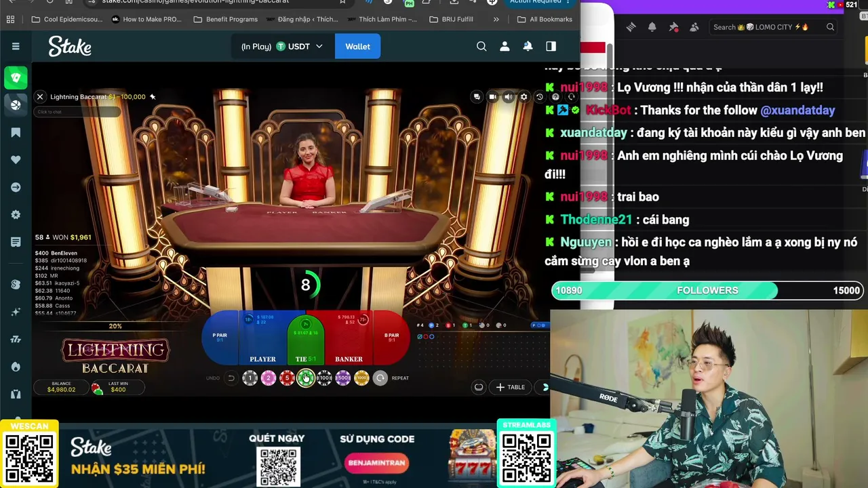Click the BENJAMINTRAN promo code badge
868x488 pixels.
[x=377, y=463]
